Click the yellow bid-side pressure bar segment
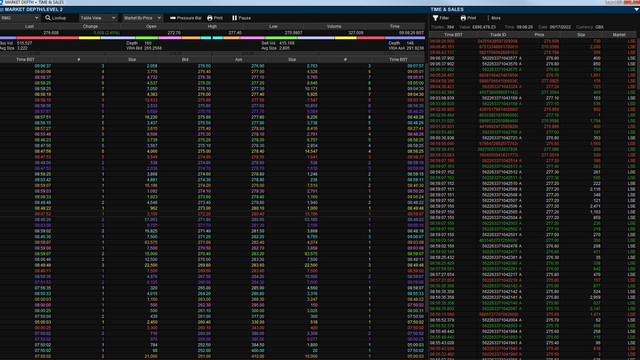 click(89, 38)
